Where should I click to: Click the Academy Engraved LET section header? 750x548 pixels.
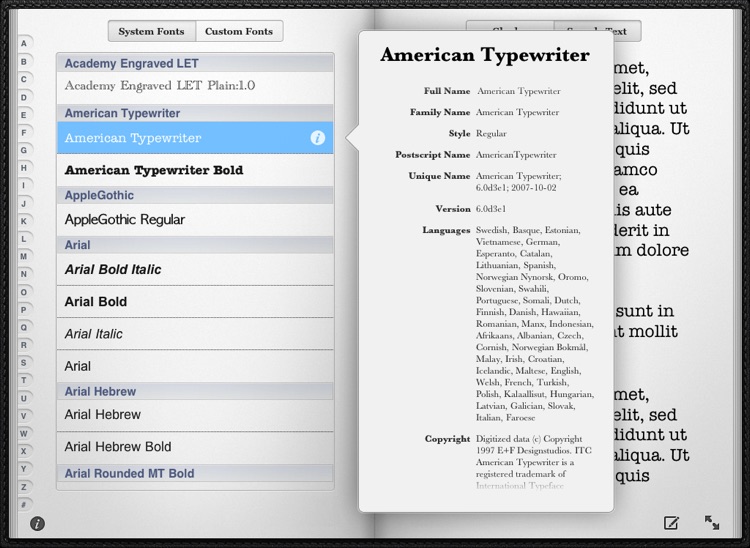click(195, 63)
